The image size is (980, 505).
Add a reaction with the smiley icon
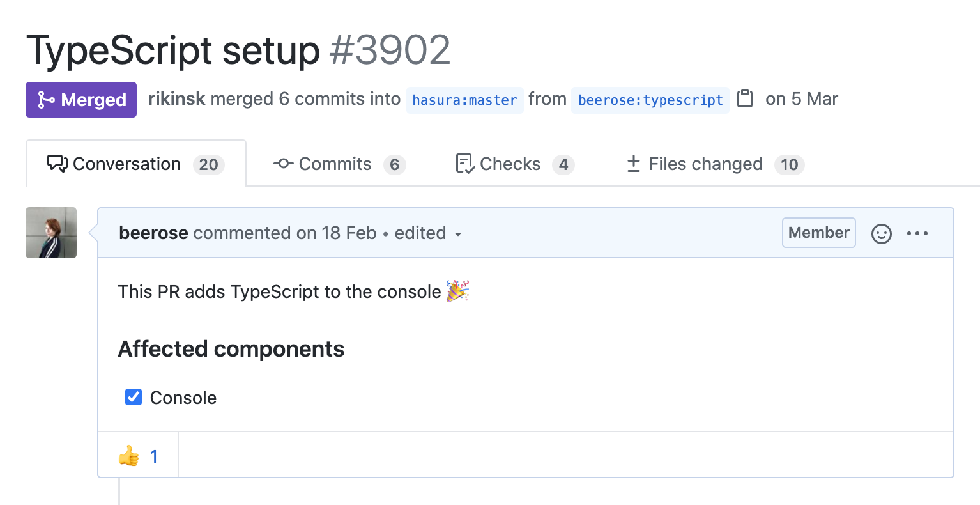click(x=881, y=233)
